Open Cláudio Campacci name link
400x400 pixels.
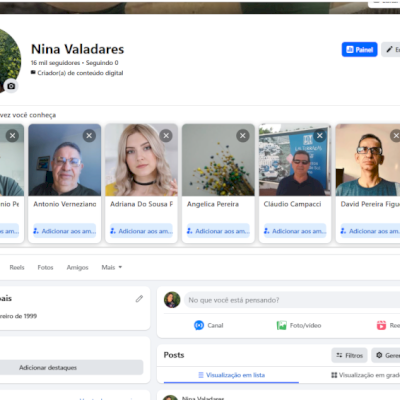coord(292,204)
